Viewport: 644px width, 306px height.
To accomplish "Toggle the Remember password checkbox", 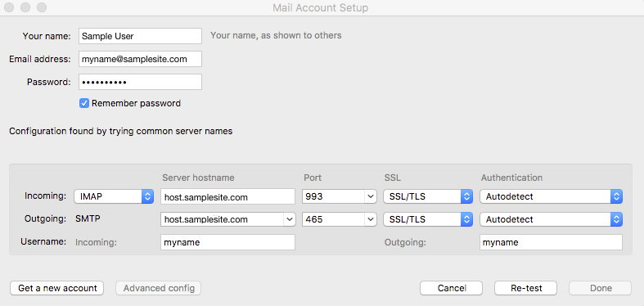I will [x=84, y=103].
